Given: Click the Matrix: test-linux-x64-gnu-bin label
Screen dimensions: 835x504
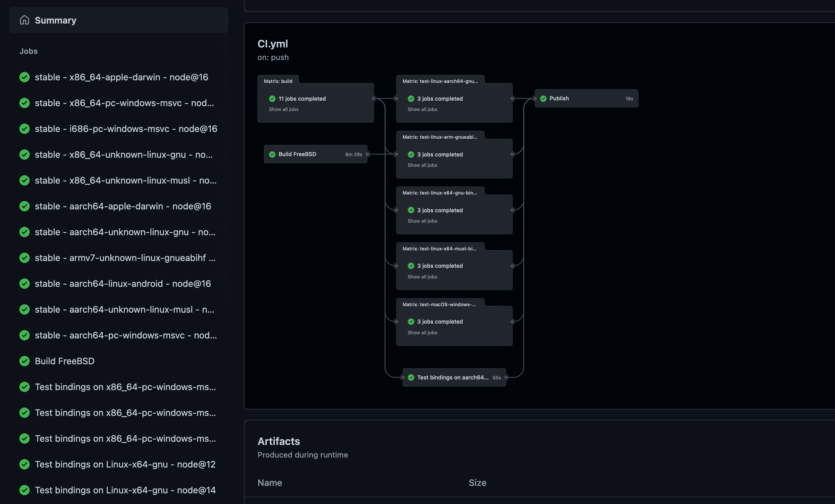Looking at the screenshot, I should (439, 193).
